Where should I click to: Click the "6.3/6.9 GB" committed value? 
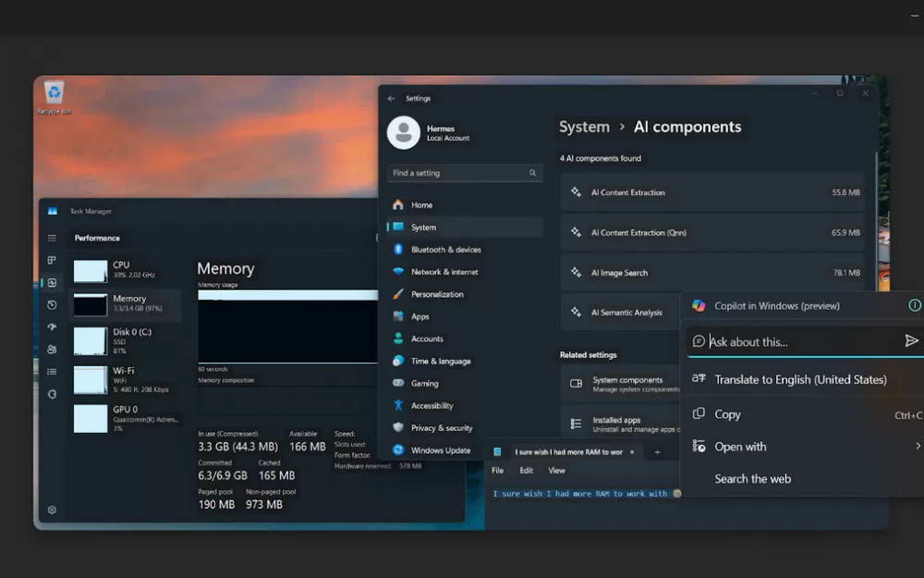[222, 475]
